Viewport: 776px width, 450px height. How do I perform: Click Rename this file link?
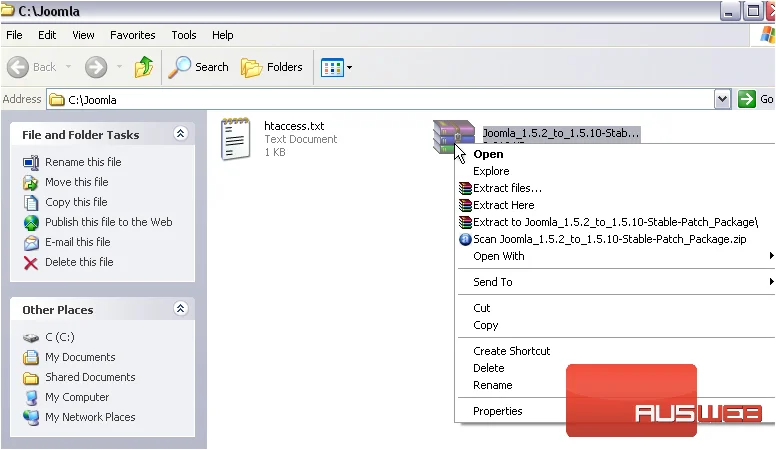(x=83, y=162)
